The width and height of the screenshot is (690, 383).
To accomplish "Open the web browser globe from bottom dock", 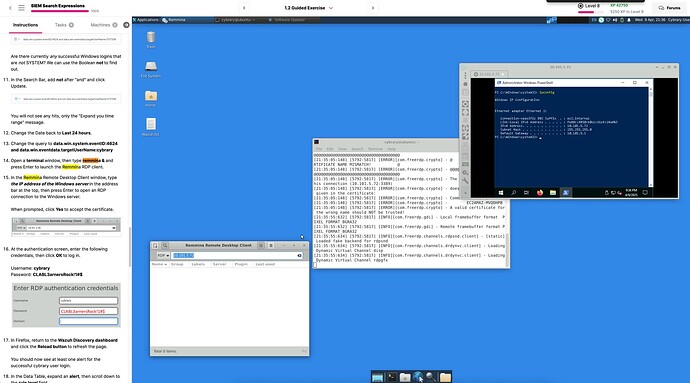I will point(418,377).
